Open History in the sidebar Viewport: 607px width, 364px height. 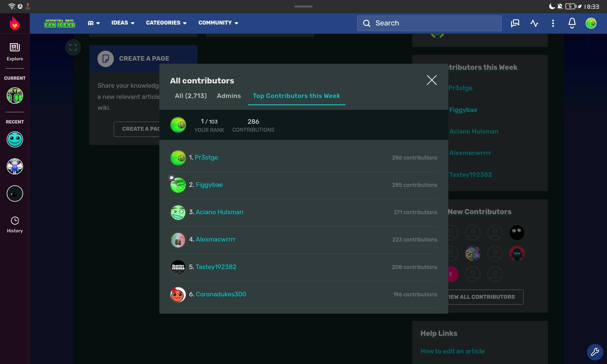(15, 224)
